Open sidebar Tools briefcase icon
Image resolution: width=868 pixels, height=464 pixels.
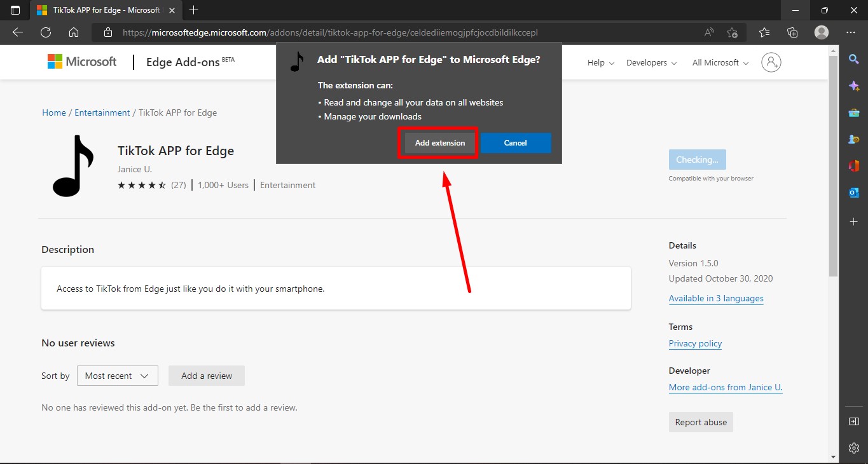854,113
